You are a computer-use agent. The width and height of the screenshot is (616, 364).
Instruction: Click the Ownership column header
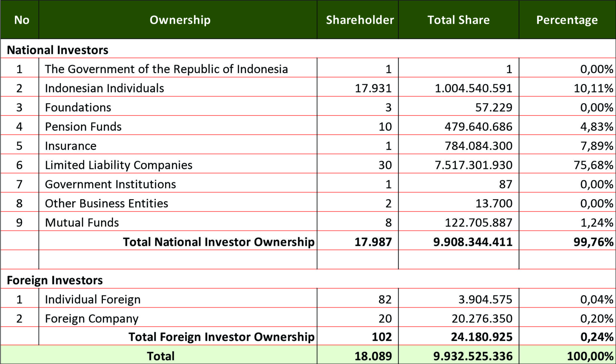tap(180, 20)
